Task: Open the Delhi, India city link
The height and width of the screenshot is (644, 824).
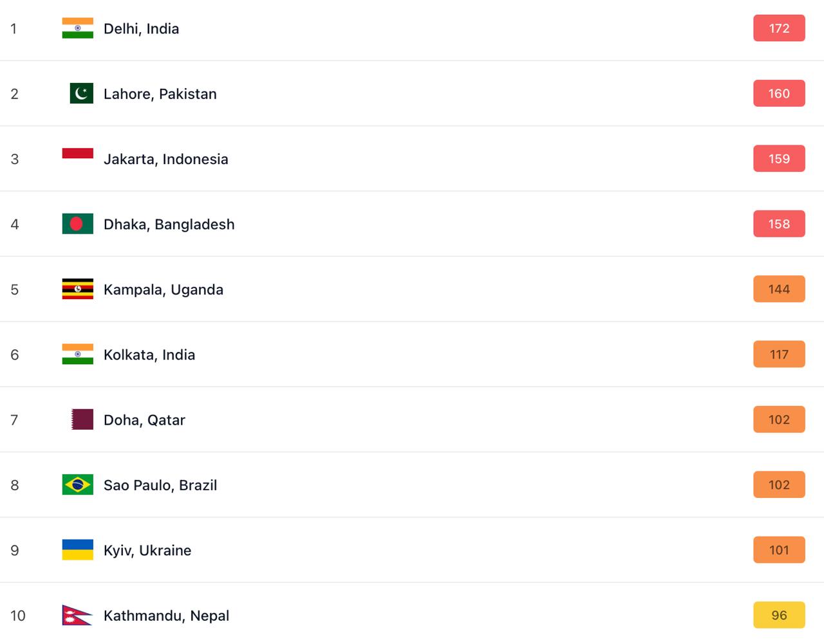Action: (x=141, y=29)
